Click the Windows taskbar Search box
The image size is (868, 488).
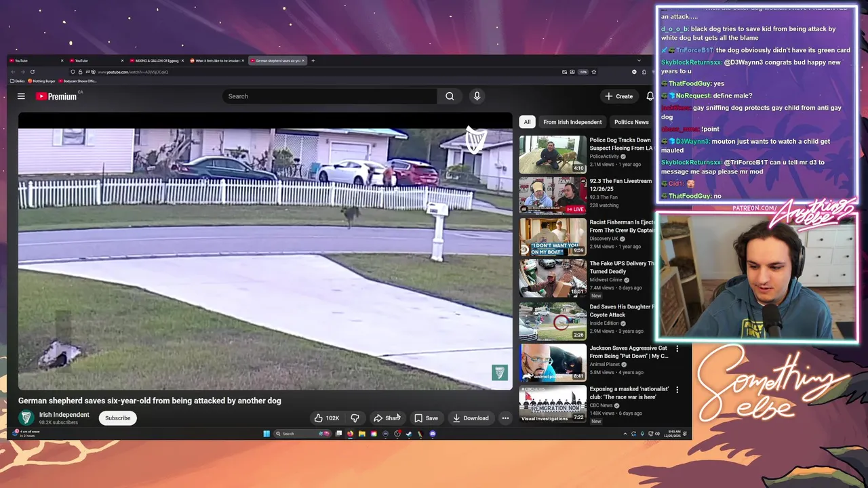pos(302,434)
